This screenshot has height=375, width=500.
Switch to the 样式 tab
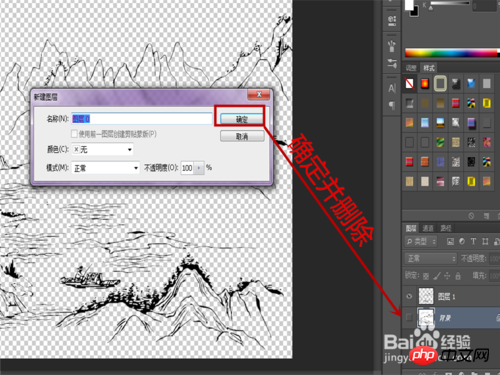(429, 68)
